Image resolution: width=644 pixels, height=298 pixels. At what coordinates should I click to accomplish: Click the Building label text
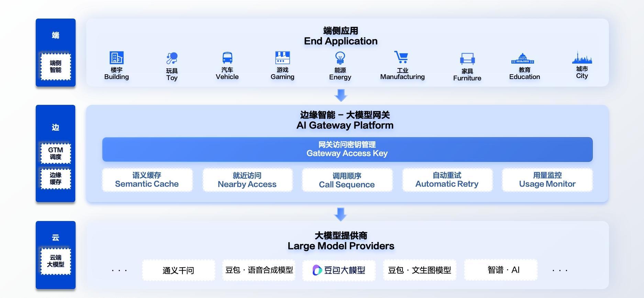[x=116, y=77]
